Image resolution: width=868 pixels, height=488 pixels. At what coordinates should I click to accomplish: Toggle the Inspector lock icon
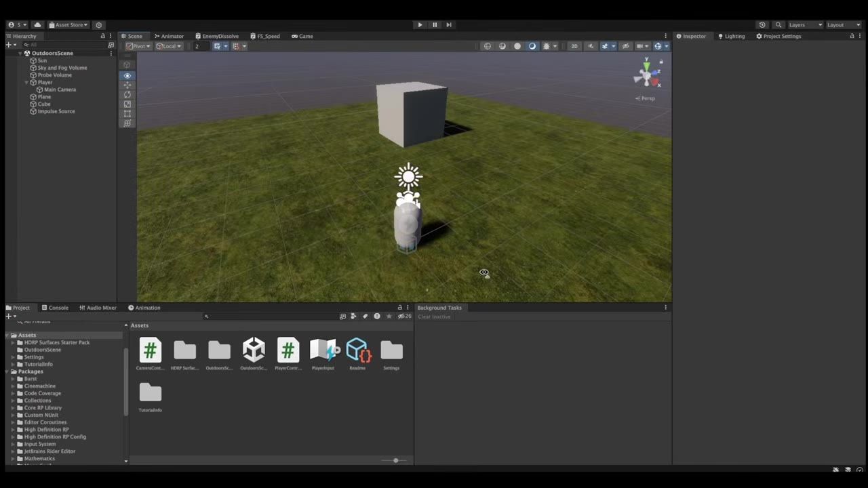point(852,37)
